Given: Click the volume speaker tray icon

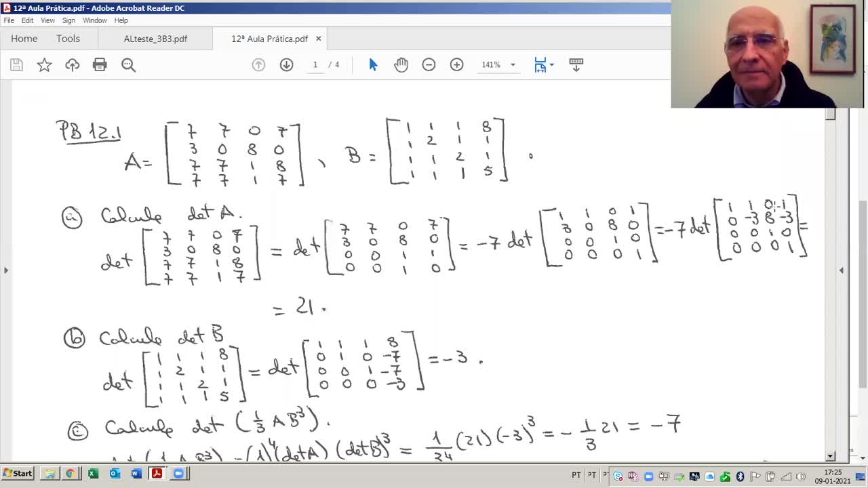Looking at the screenshot, I should tap(801, 476).
